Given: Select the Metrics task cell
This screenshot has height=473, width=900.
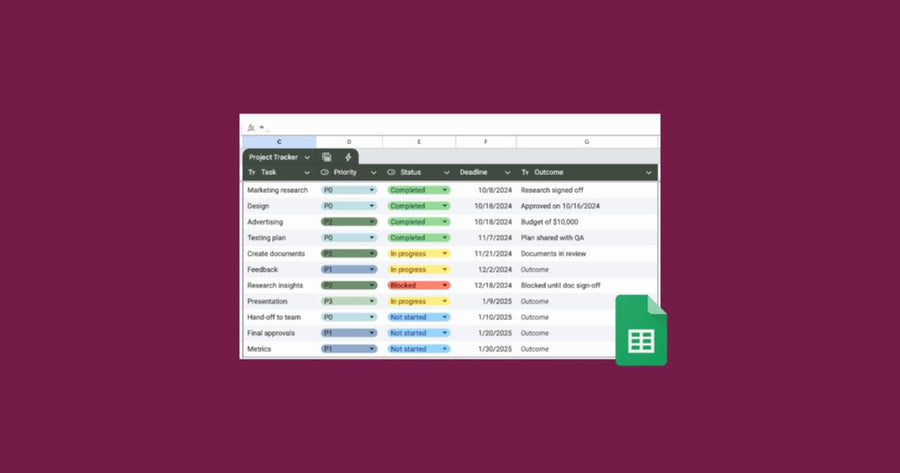Looking at the screenshot, I should (280, 349).
